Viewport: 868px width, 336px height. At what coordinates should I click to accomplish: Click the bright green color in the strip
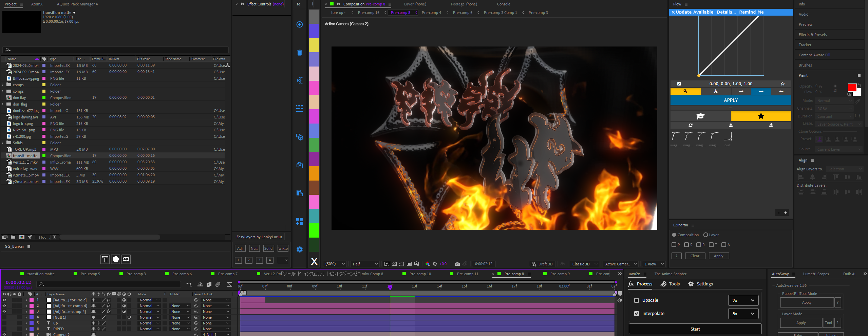pos(314,230)
